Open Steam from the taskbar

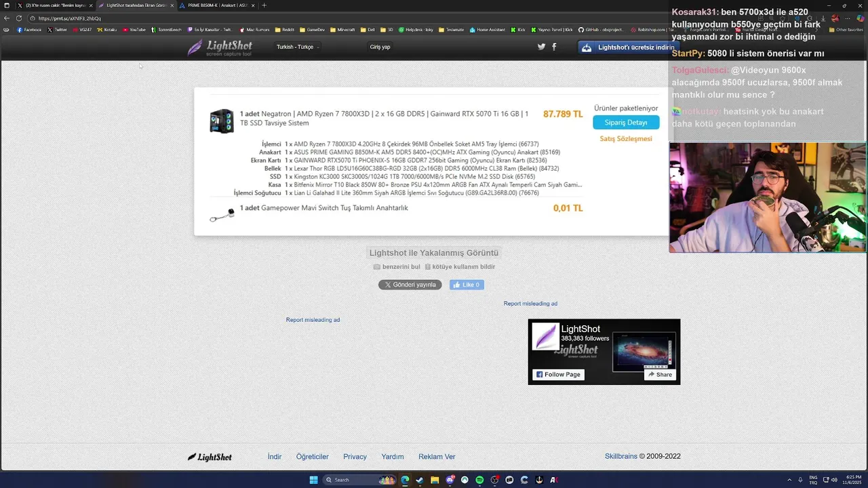[420, 480]
